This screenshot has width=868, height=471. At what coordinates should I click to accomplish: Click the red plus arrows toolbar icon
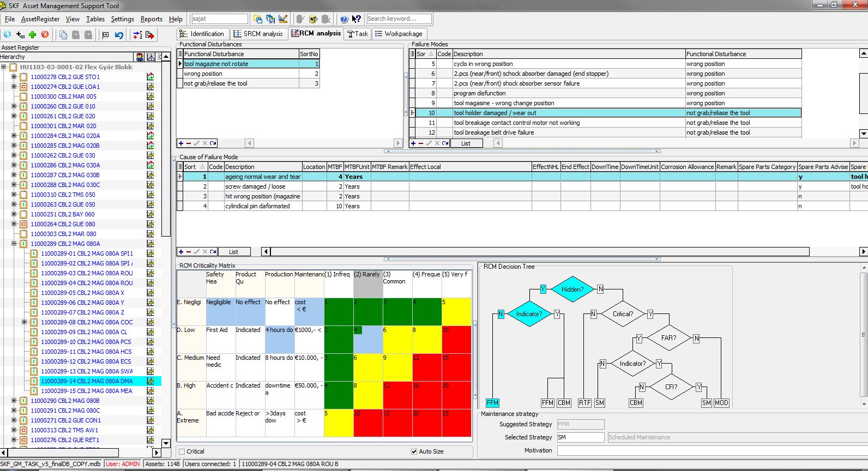(x=137, y=35)
